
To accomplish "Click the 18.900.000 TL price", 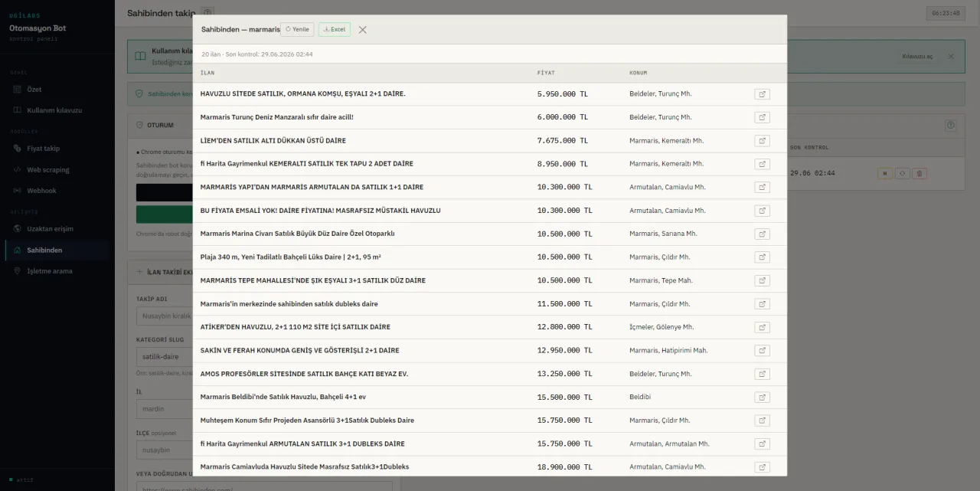I will (x=565, y=467).
